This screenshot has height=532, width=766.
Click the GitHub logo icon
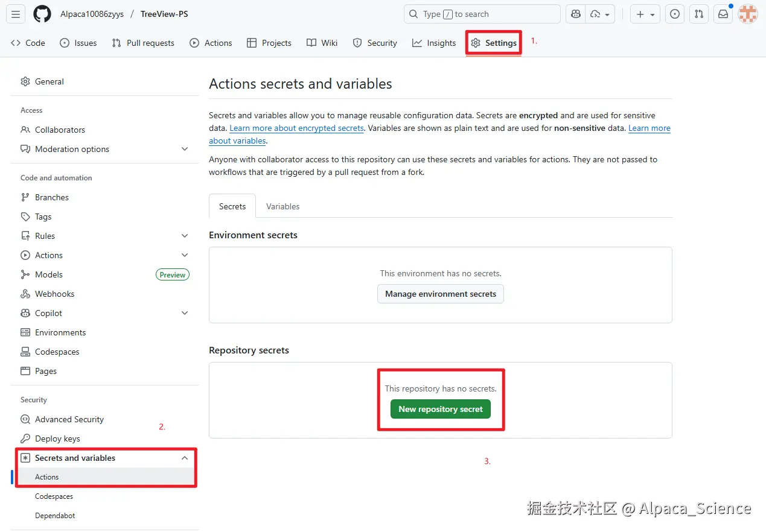click(42, 14)
